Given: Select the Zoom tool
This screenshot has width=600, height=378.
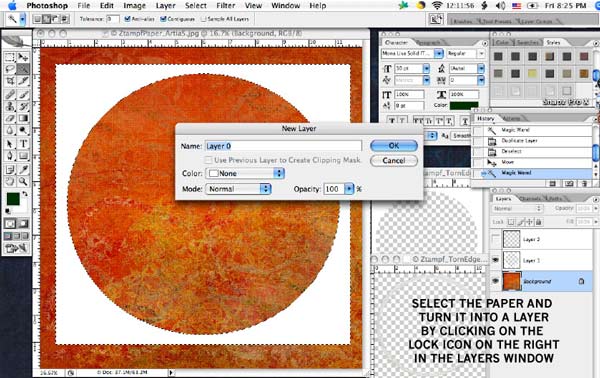Looking at the screenshot, I should click(x=23, y=181).
